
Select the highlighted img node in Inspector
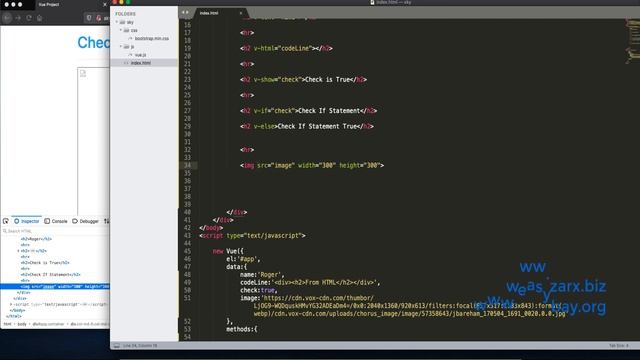coord(55,287)
